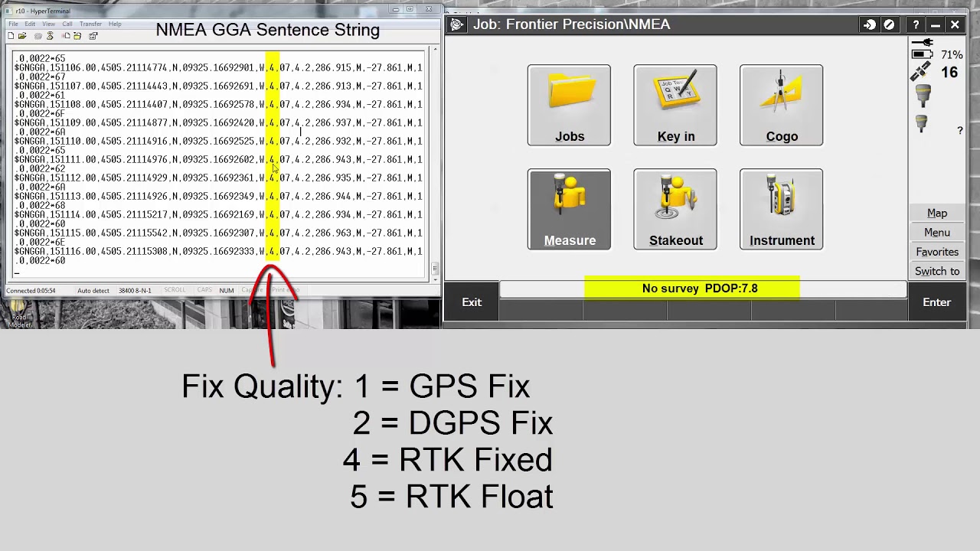Open help with the question mark button
The width and height of the screenshot is (980, 551).
[916, 24]
